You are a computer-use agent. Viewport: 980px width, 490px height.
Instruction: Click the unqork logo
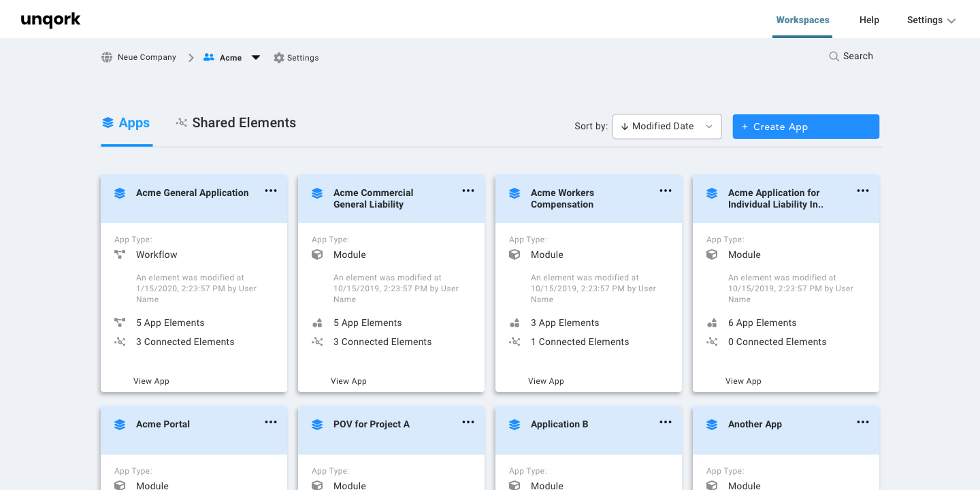coord(50,20)
